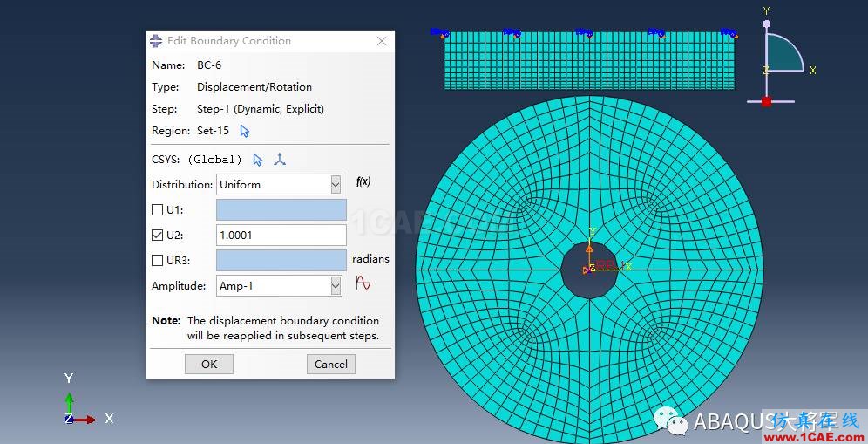Click the red square on the 3D compass
The height and width of the screenshot is (444, 868).
click(x=766, y=101)
